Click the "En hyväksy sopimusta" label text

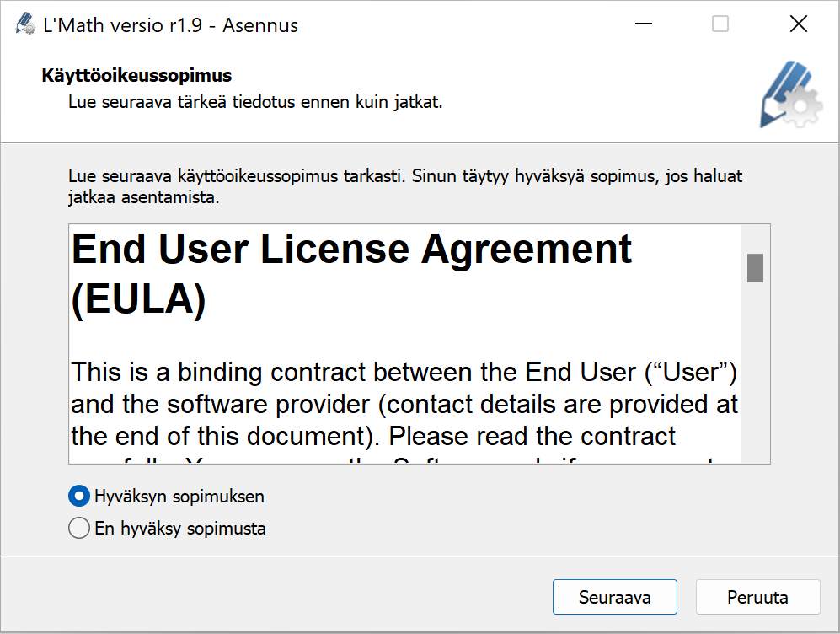pos(180,529)
